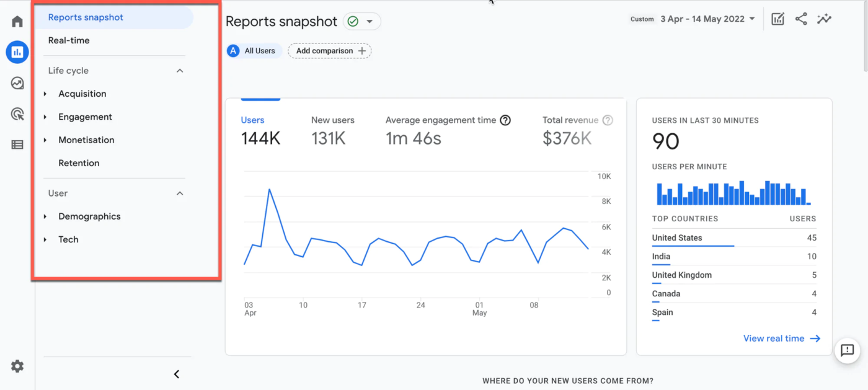Follow the View real time link
868x390 pixels.
(782, 339)
